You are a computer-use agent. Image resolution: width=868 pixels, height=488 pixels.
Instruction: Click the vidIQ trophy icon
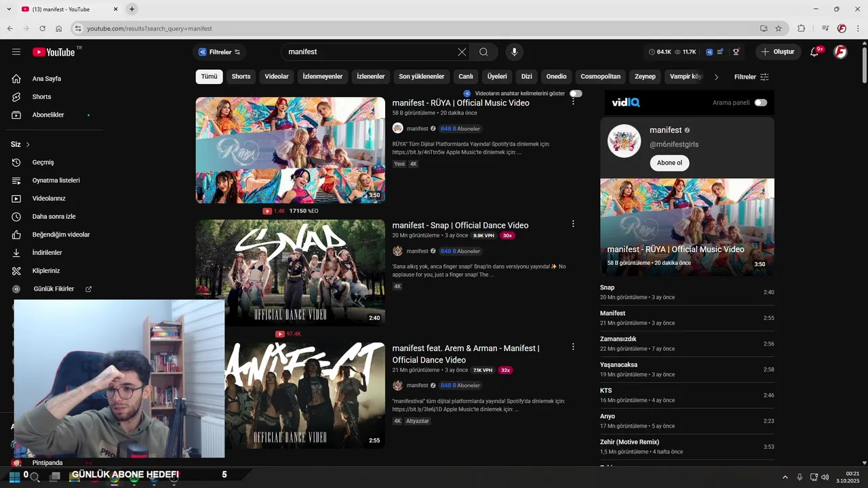736,52
